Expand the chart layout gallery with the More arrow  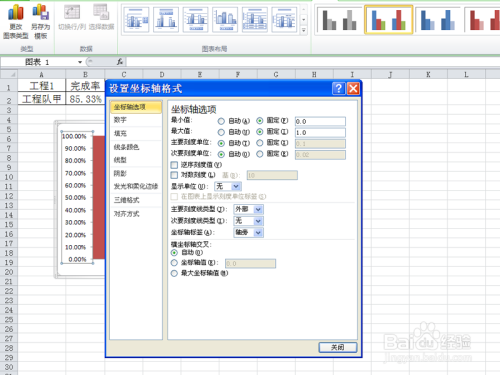click(x=304, y=30)
